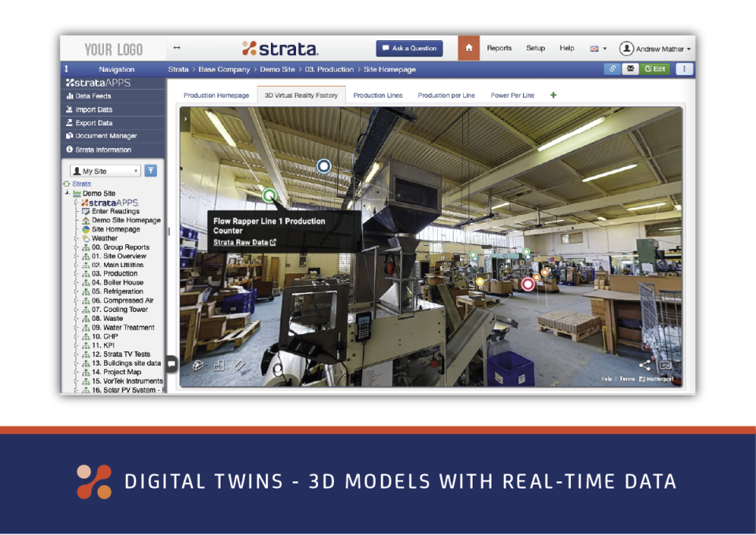Open the My Site dropdown

click(105, 170)
